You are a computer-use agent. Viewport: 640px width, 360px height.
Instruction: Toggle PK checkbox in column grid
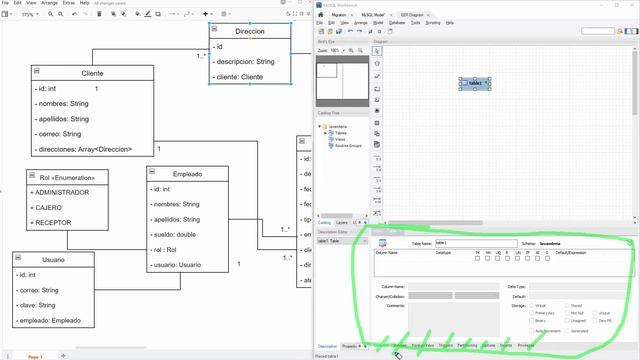click(x=478, y=258)
